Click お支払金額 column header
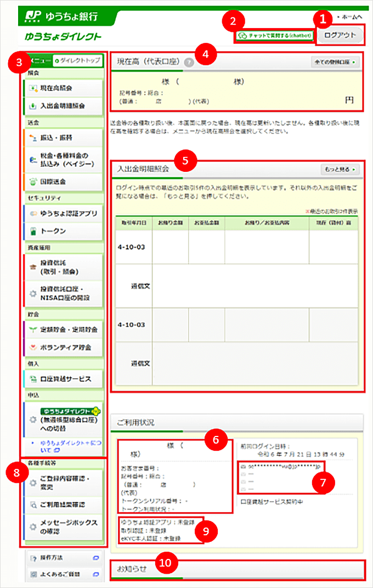This screenshot has width=373, height=588. pos(206,223)
